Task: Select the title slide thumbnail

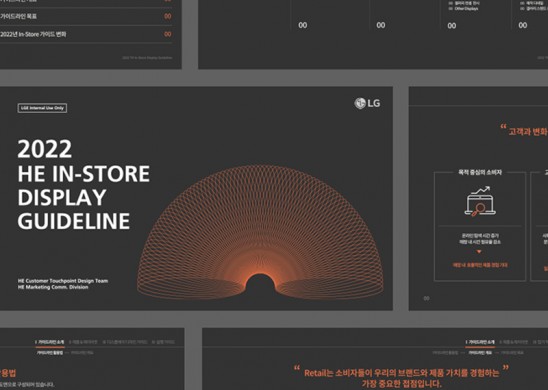Action: pos(196,198)
